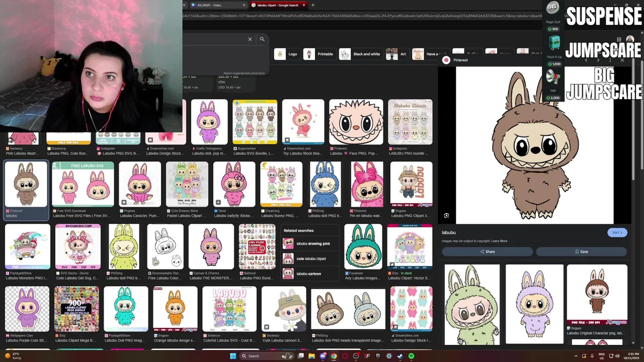Open the teal labubu Facebook result thumbnail

coord(363,247)
